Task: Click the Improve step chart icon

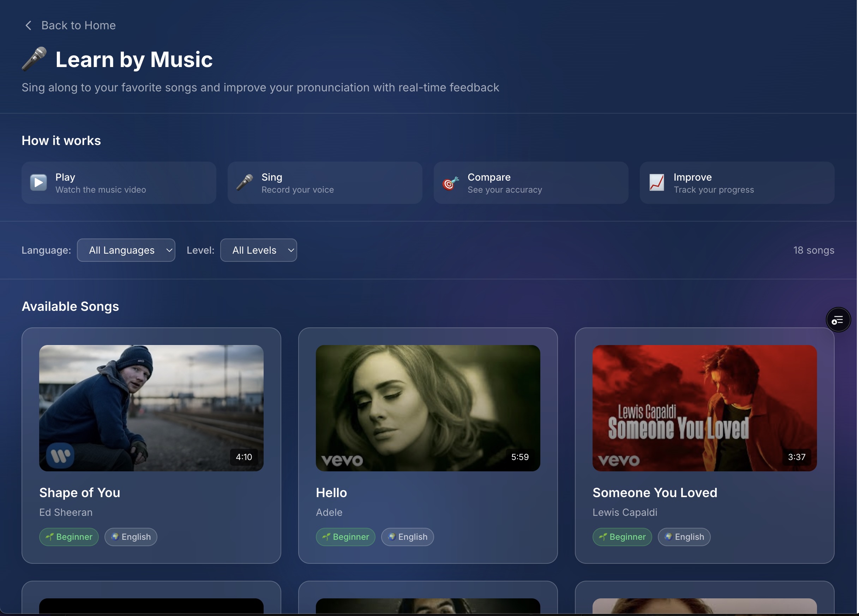Action: pyautogui.click(x=657, y=183)
